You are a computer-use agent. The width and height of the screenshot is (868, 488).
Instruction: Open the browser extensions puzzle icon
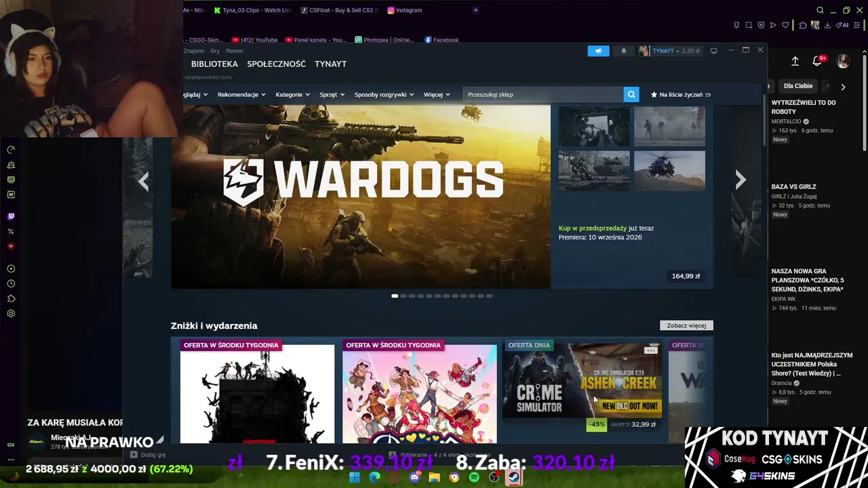tap(803, 25)
